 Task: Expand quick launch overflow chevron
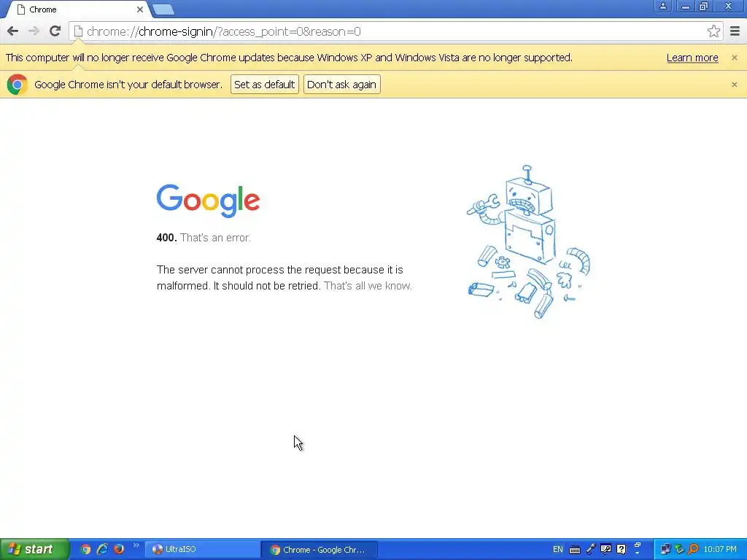tap(136, 545)
